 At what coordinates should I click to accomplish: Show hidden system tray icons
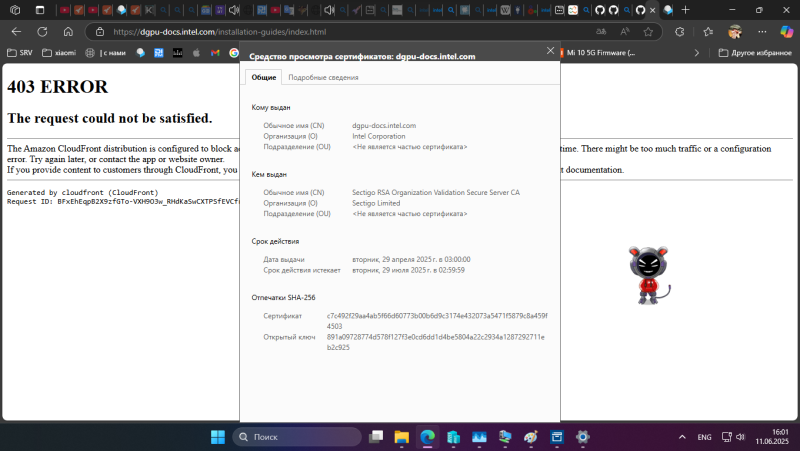[x=682, y=437]
